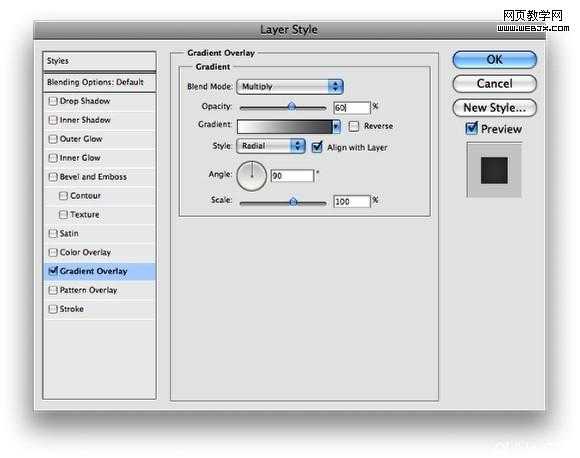This screenshot has height=458, width=580.
Task: Click the Scale slider handle
Action: click(293, 202)
